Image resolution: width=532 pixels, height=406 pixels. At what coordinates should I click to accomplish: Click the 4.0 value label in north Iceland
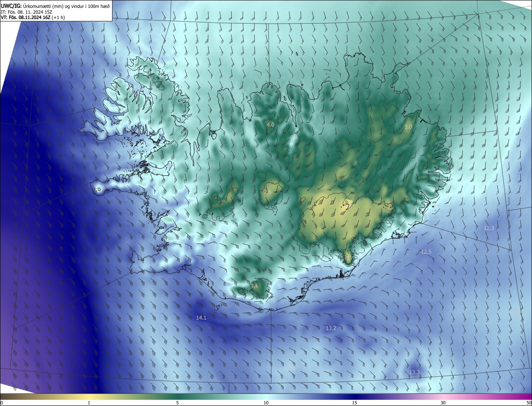click(x=270, y=125)
